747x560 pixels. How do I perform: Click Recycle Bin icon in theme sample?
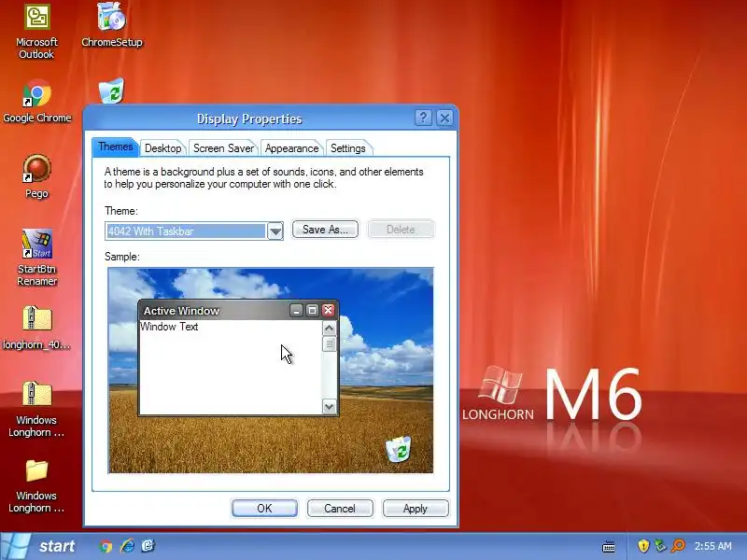click(x=399, y=449)
